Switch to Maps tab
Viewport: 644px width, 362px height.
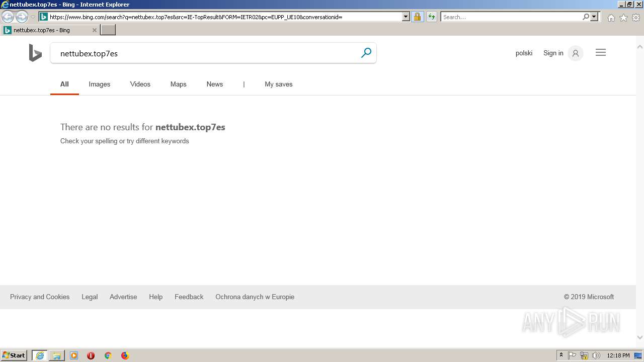pos(179,84)
